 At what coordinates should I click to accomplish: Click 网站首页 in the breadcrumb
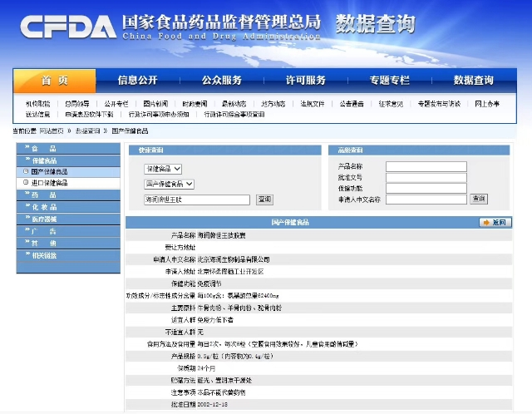[52, 131]
